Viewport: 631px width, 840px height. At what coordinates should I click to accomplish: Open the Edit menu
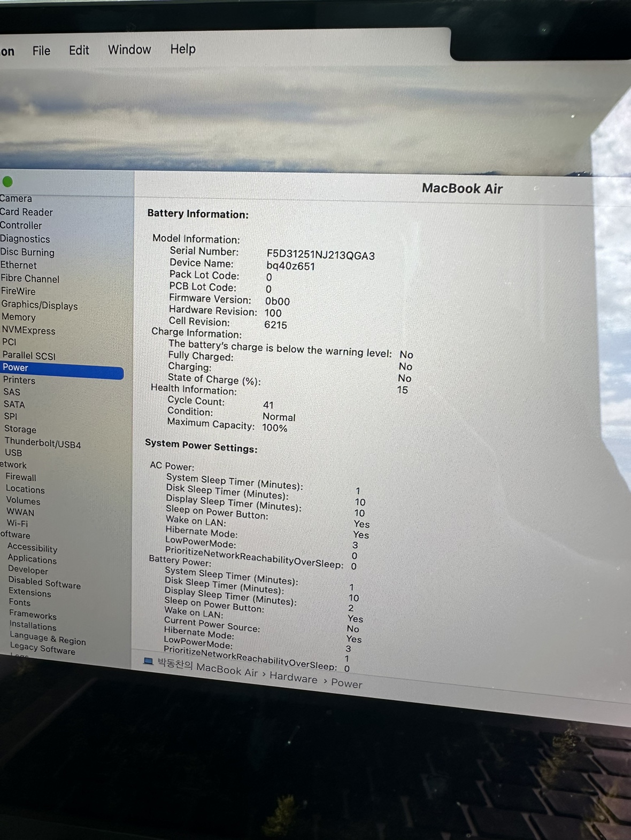coord(79,50)
